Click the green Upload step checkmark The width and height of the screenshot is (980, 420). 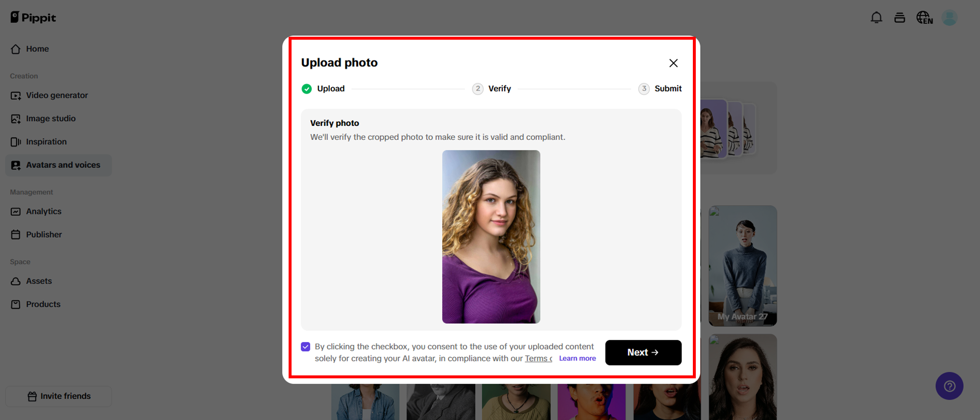(x=307, y=89)
